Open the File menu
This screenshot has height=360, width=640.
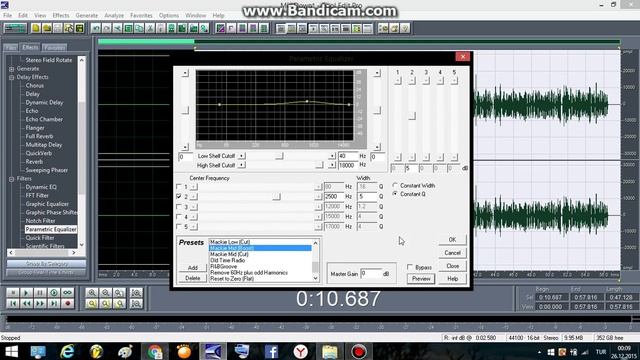click(x=7, y=16)
